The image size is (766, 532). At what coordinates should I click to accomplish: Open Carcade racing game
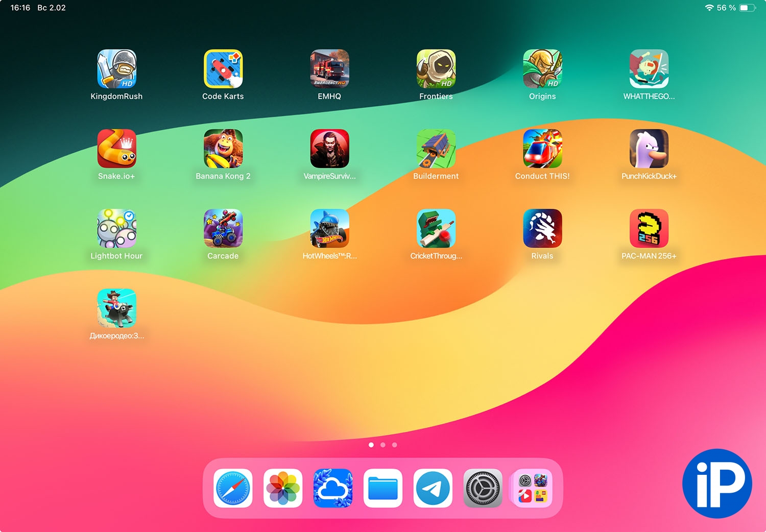223,228
